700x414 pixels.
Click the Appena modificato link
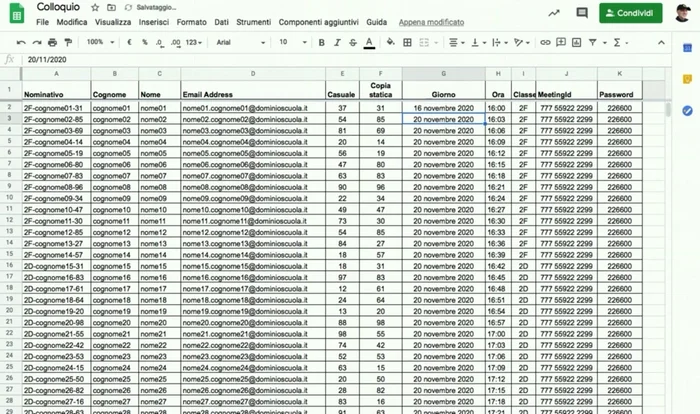pyautogui.click(x=431, y=22)
